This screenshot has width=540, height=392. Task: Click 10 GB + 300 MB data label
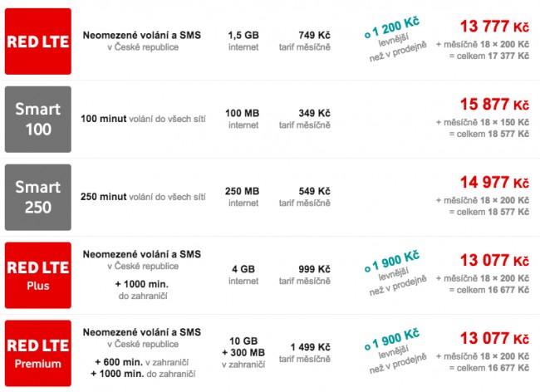[243, 353]
